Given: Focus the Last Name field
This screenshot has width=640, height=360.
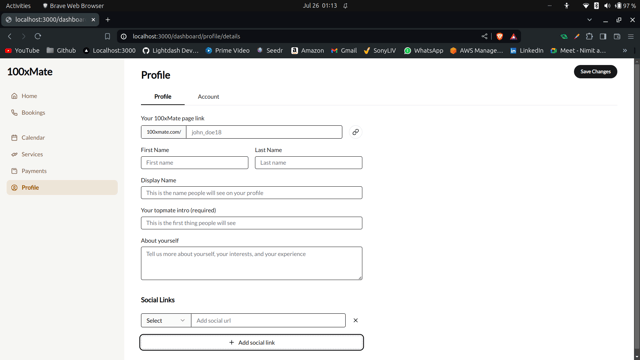Looking at the screenshot, I should [x=309, y=162].
